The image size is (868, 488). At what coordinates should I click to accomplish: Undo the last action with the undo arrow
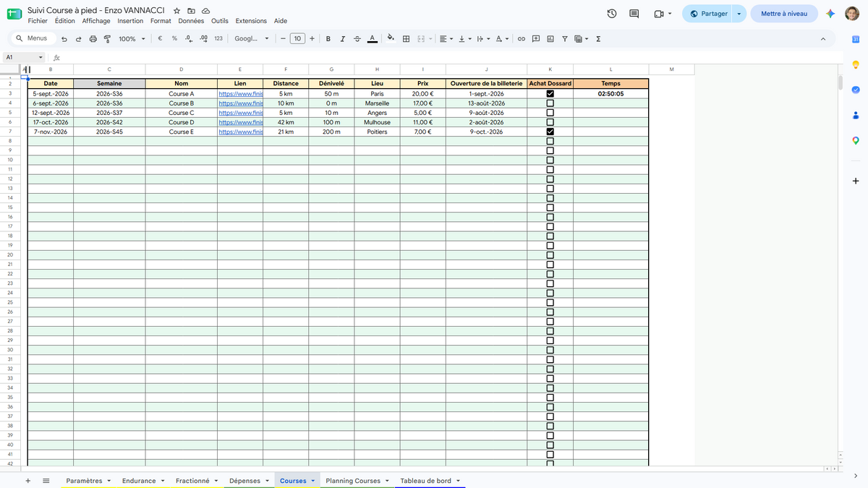tap(64, 39)
